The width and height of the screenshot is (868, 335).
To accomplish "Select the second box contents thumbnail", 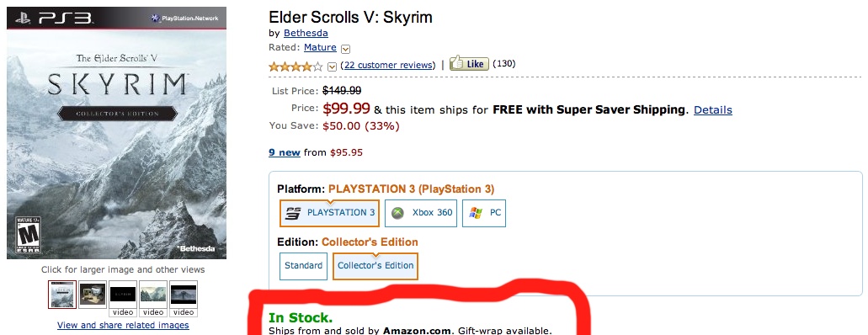I will tap(93, 295).
